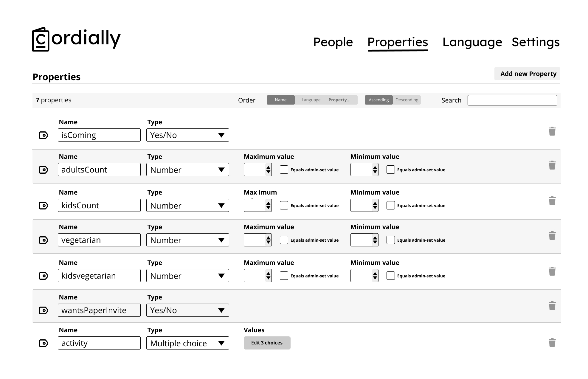Switch sort order to Descending
The height and width of the screenshot is (379, 588).
click(407, 100)
